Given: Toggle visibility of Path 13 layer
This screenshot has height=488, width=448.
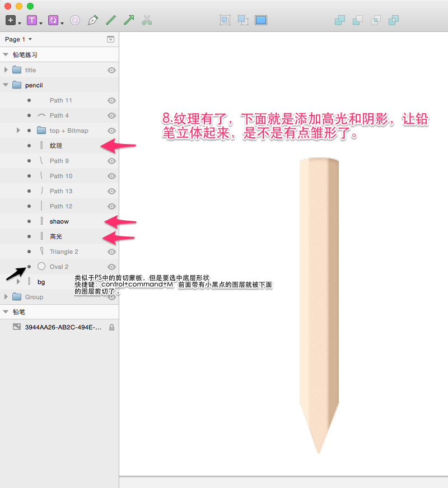Looking at the screenshot, I should pyautogui.click(x=111, y=192).
